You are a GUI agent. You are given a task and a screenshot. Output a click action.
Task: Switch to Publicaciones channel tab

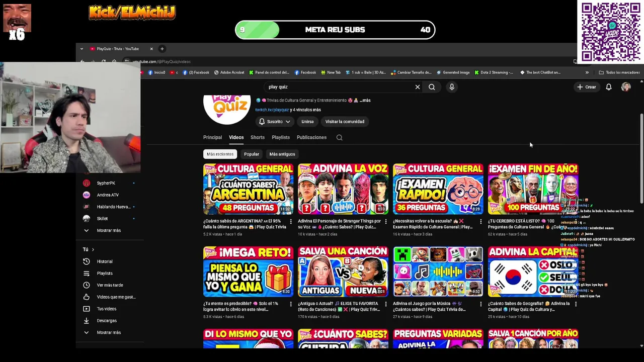coord(311,137)
